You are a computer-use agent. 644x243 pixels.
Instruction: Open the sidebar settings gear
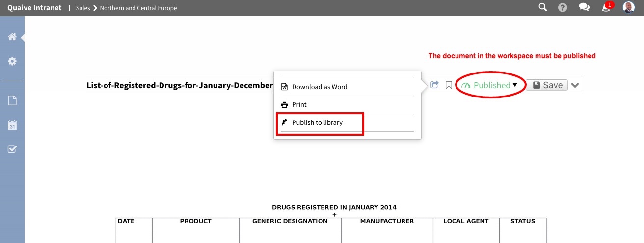coord(12,61)
